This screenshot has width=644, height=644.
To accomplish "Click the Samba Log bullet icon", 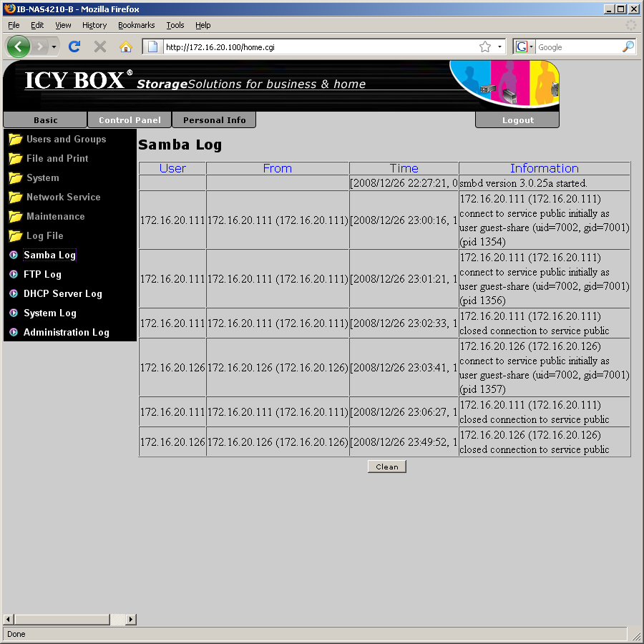I will (14, 255).
